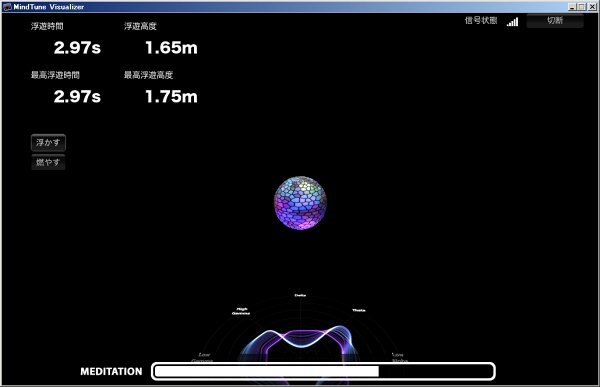This screenshot has height=387, width=600.
Task: Click the MEDITATION label text
Action: [111, 371]
